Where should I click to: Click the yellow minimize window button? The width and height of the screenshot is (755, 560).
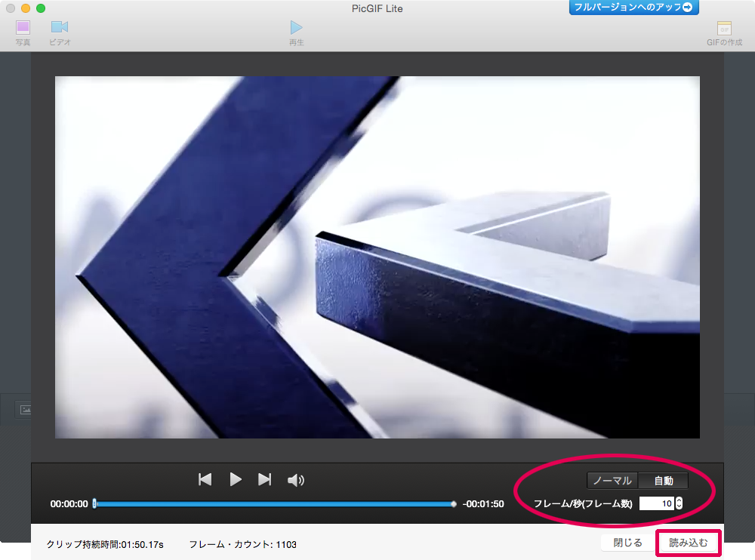[x=26, y=8]
